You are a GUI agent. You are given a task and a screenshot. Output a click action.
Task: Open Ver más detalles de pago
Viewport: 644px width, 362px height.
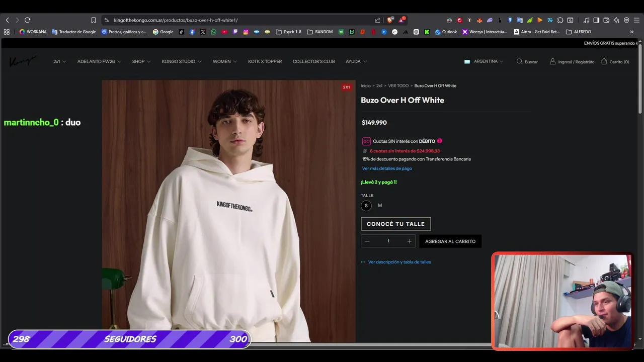click(387, 168)
